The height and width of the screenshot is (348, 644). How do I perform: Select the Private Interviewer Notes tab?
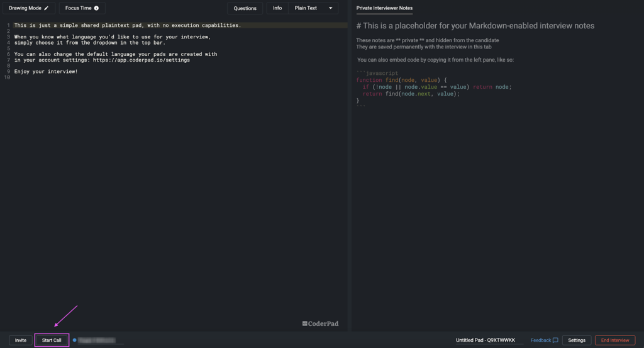point(384,8)
